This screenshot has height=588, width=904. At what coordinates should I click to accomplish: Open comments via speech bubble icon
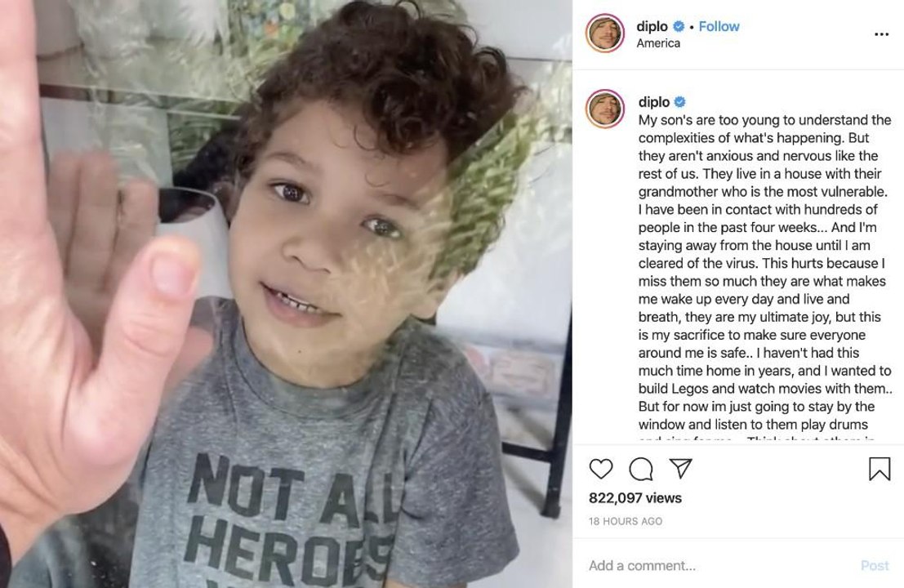(x=640, y=469)
